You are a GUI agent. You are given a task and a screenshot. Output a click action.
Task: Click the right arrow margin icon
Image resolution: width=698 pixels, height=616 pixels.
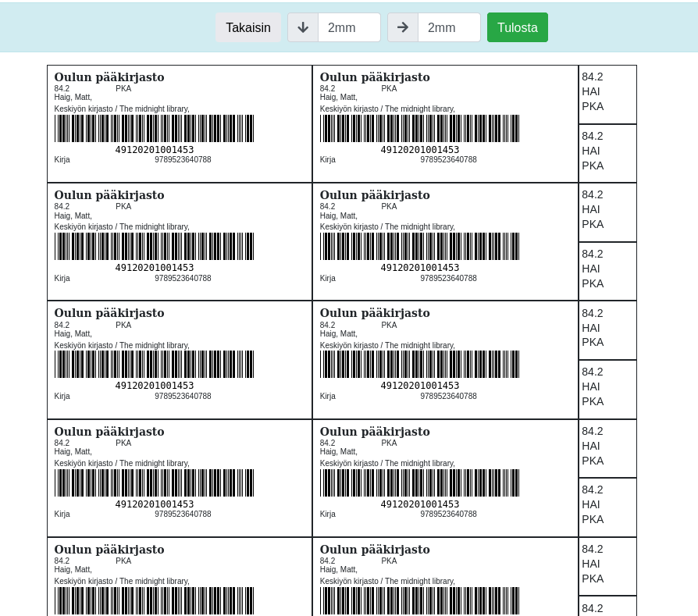pyautogui.click(x=403, y=27)
